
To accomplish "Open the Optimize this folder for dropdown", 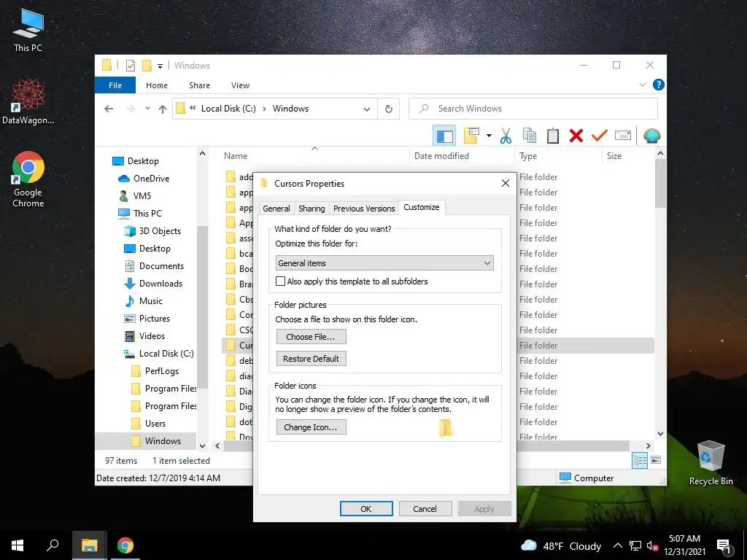I will click(384, 263).
